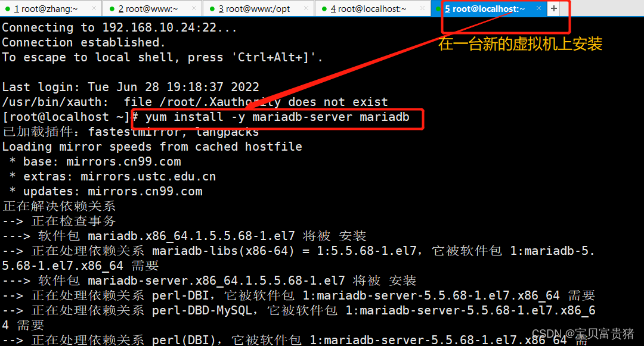Viewport: 644px width, 346px height.
Task: Click 'mariadb-server.x86_64.1.5.5.68-1.el7' package line
Action: [x=209, y=280]
